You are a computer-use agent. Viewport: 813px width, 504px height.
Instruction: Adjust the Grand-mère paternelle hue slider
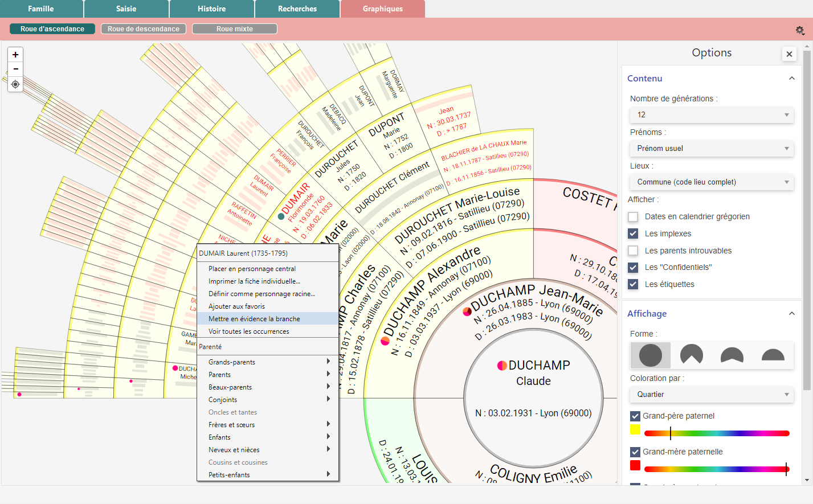coord(717,469)
